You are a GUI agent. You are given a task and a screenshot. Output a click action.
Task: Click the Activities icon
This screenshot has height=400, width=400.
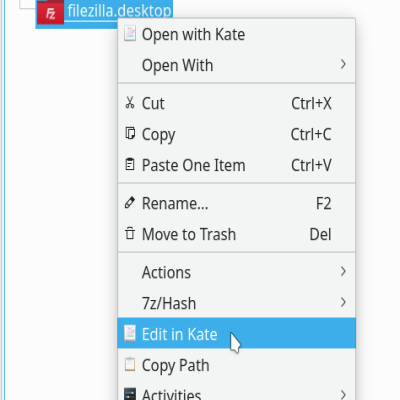point(130,394)
